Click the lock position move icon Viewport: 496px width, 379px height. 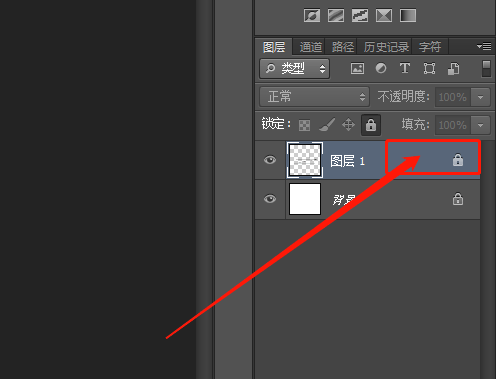(x=348, y=125)
